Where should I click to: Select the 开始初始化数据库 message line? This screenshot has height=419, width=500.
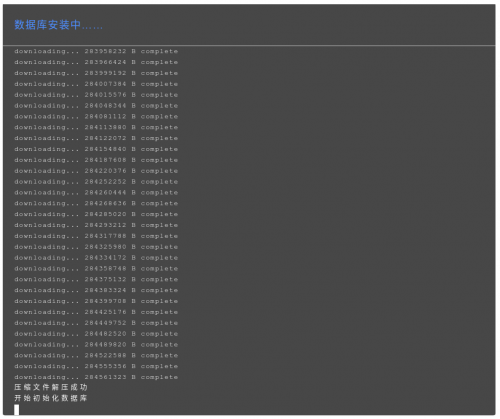[x=51, y=398]
